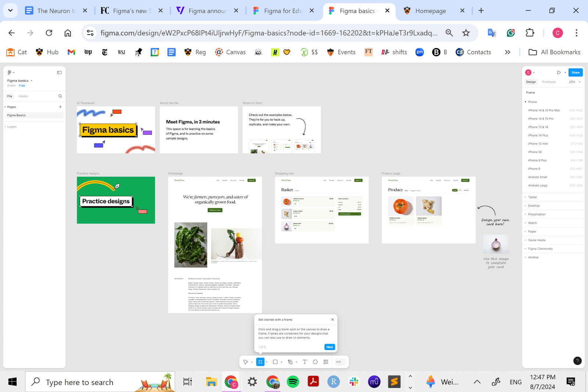Expand the Archive frame presets
588x392 pixels.
pyautogui.click(x=526, y=257)
